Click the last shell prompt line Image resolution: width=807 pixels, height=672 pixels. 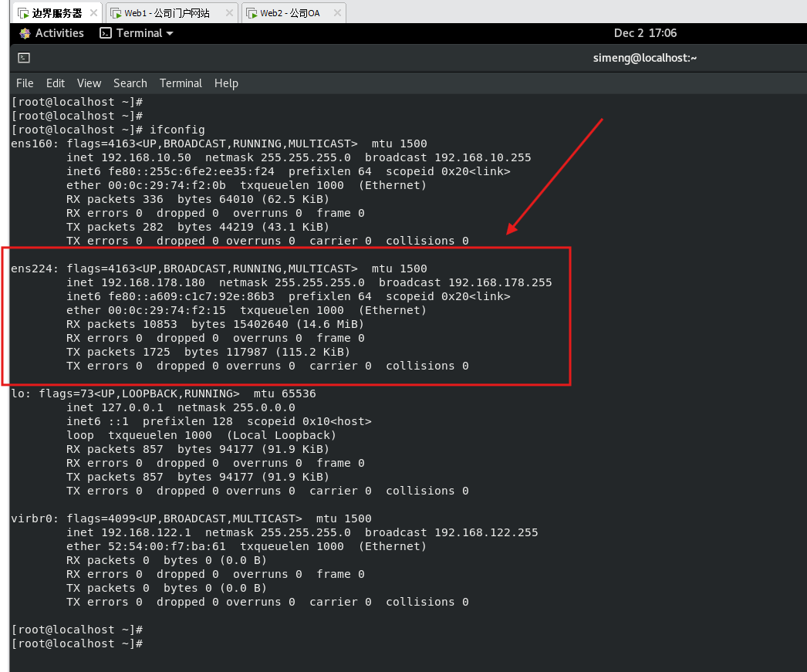(77, 643)
